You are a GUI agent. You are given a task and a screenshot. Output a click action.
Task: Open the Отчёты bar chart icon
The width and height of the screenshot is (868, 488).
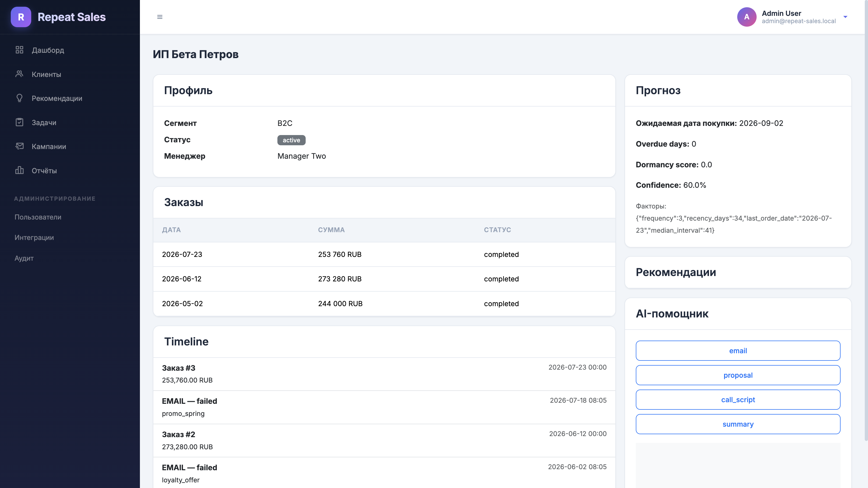tap(20, 170)
